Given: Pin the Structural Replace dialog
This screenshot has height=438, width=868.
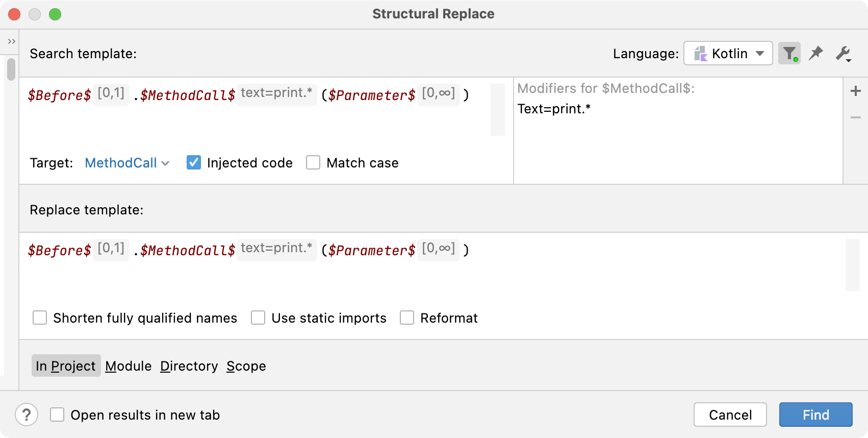Looking at the screenshot, I should pos(815,53).
